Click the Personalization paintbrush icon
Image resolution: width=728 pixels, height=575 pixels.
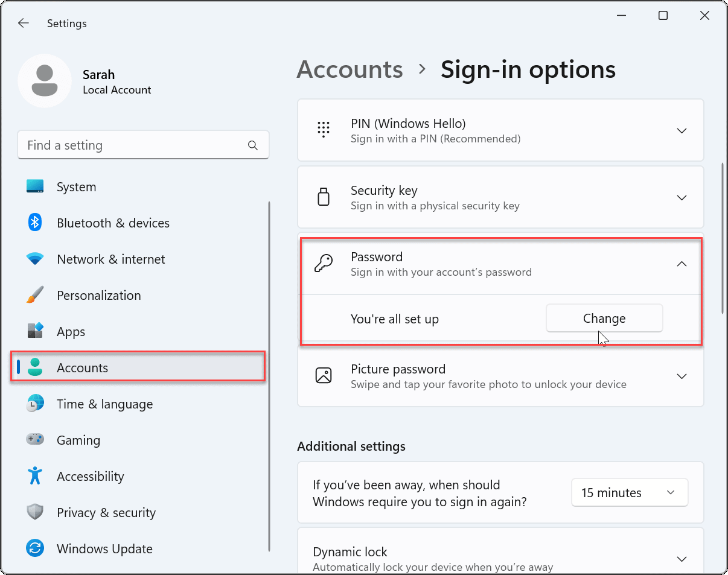(35, 295)
